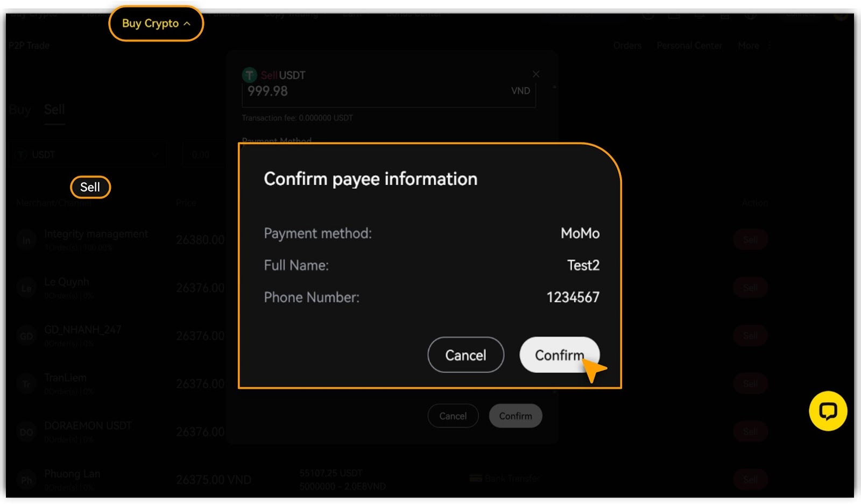
Task: Click the dimmed Confirm button behind dialog
Action: click(516, 416)
